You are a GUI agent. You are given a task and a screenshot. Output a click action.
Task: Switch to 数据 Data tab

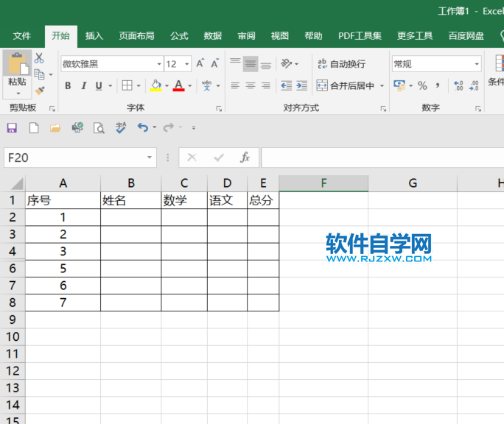point(212,35)
